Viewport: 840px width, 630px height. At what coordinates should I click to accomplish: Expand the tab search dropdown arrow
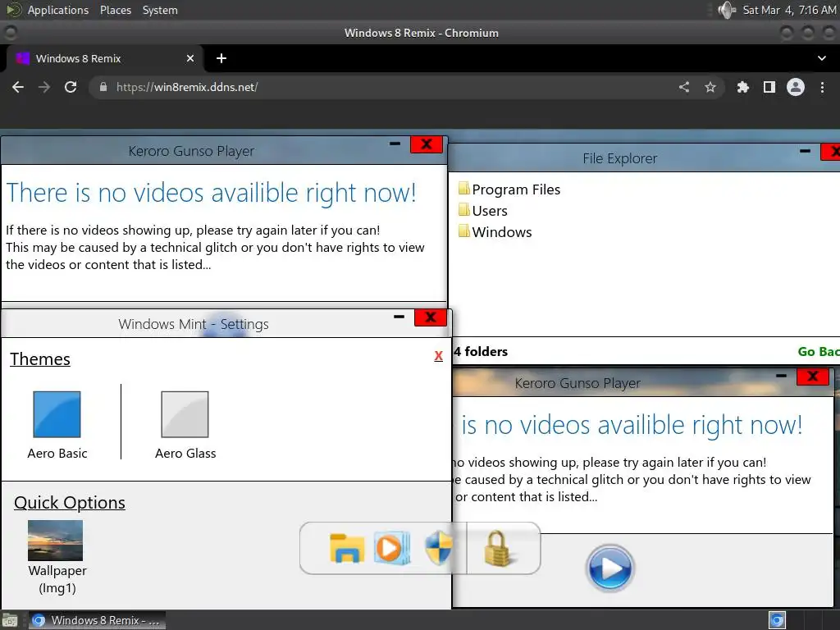[822, 58]
